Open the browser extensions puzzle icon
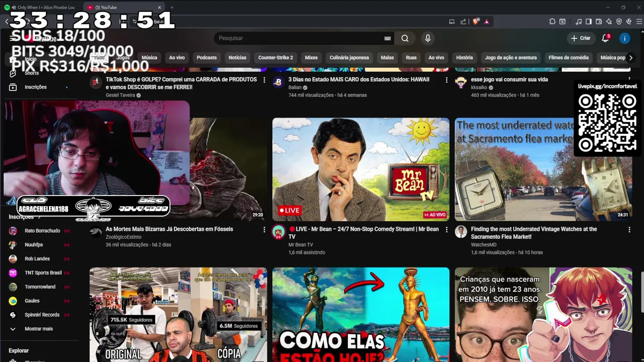The width and height of the screenshot is (644, 362). [x=552, y=22]
